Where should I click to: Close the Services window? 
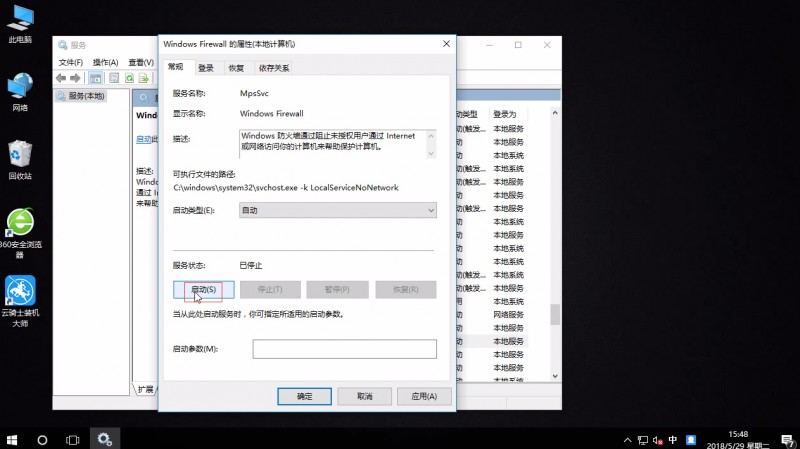547,45
